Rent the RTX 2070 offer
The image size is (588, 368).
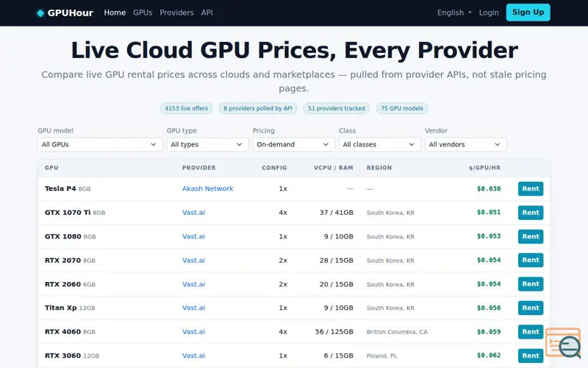click(x=531, y=261)
